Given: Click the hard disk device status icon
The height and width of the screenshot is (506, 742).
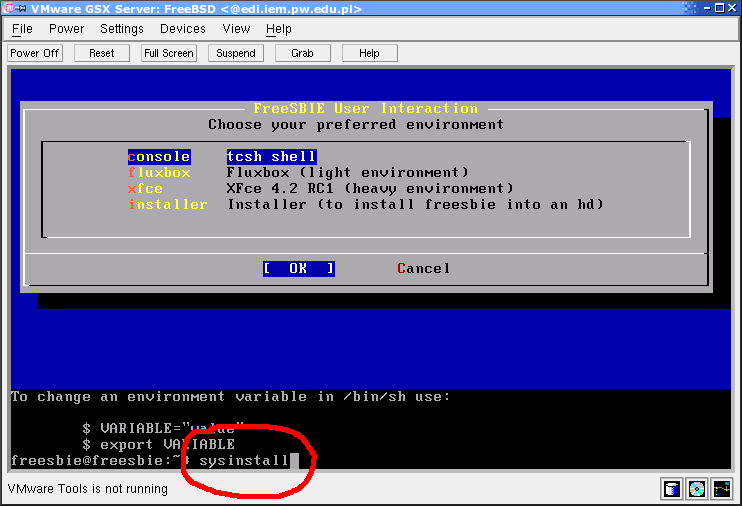Looking at the screenshot, I should point(671,489).
